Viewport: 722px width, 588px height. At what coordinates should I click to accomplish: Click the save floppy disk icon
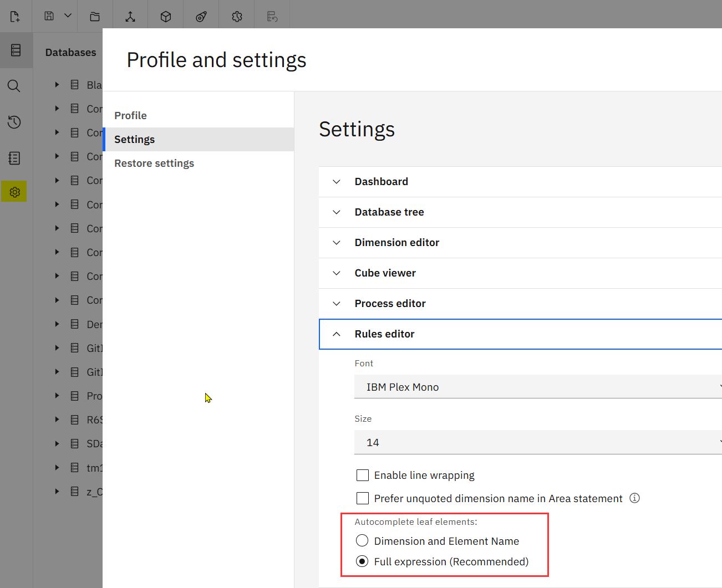(x=49, y=16)
